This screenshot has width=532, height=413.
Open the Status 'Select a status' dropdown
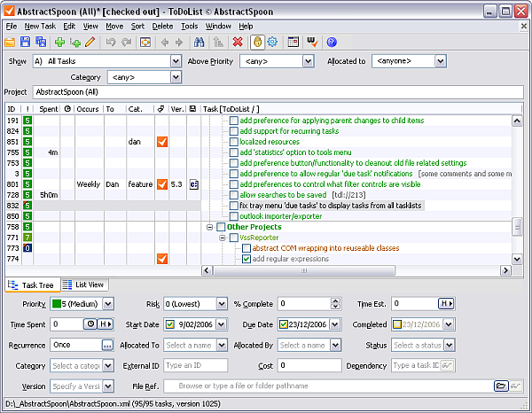[x=450, y=345]
